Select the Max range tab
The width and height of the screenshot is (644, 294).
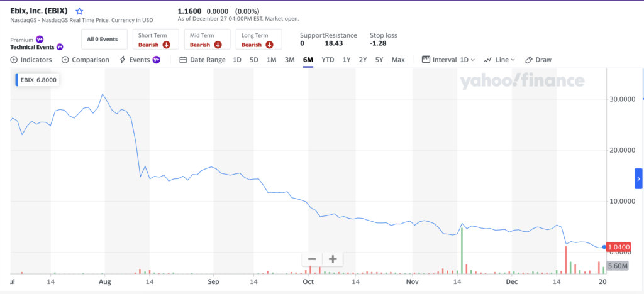[x=398, y=60]
